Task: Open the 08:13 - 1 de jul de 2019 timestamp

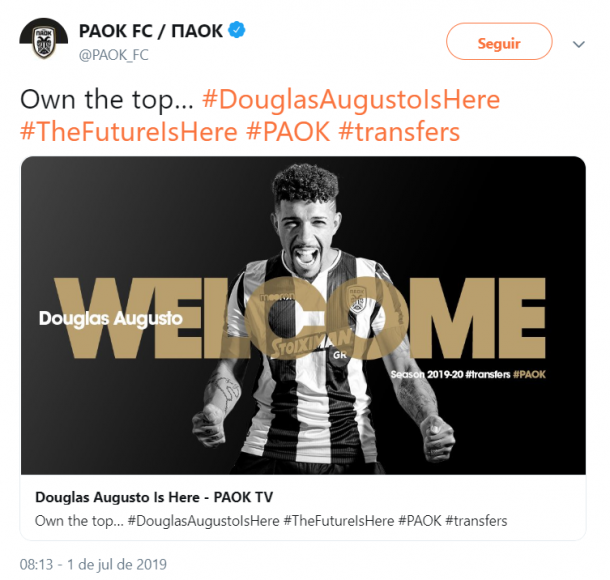Action: tap(93, 564)
